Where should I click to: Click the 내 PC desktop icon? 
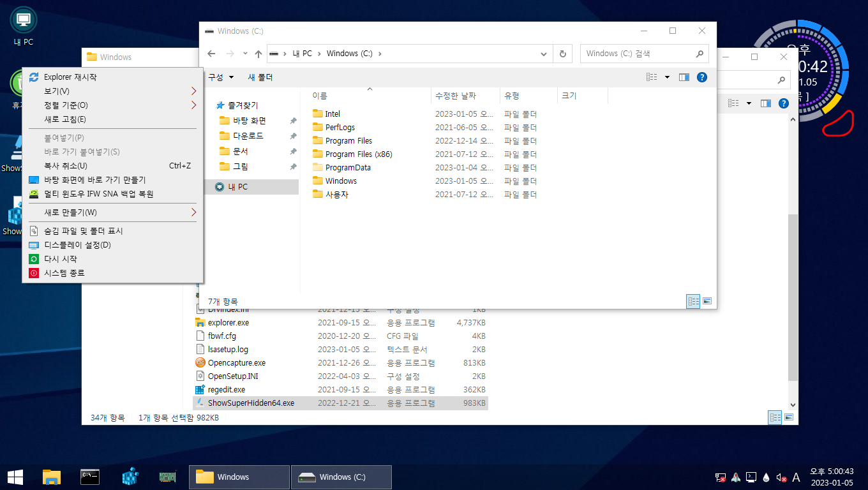click(x=24, y=27)
